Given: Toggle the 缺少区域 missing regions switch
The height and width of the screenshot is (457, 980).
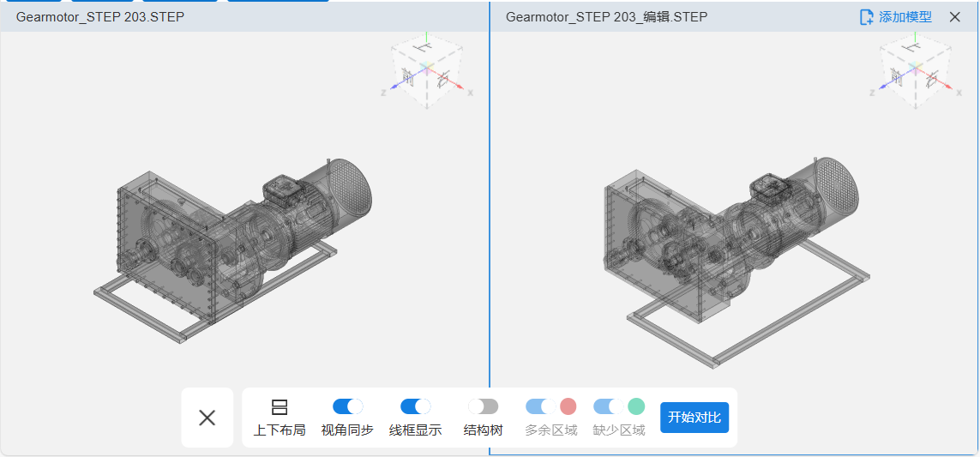Looking at the screenshot, I should pos(608,406).
